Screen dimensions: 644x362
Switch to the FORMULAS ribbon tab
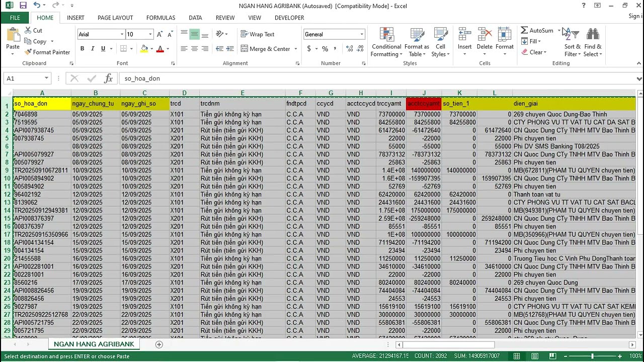click(x=160, y=18)
